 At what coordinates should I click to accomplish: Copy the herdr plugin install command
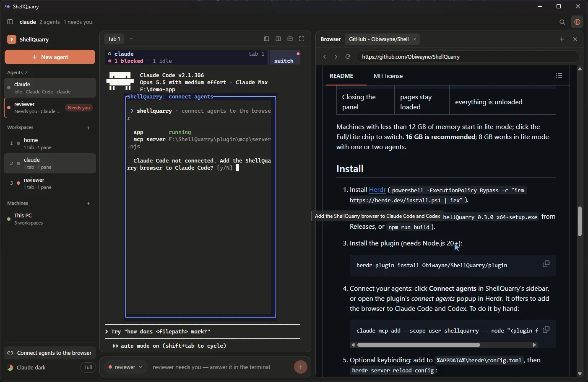click(x=546, y=264)
